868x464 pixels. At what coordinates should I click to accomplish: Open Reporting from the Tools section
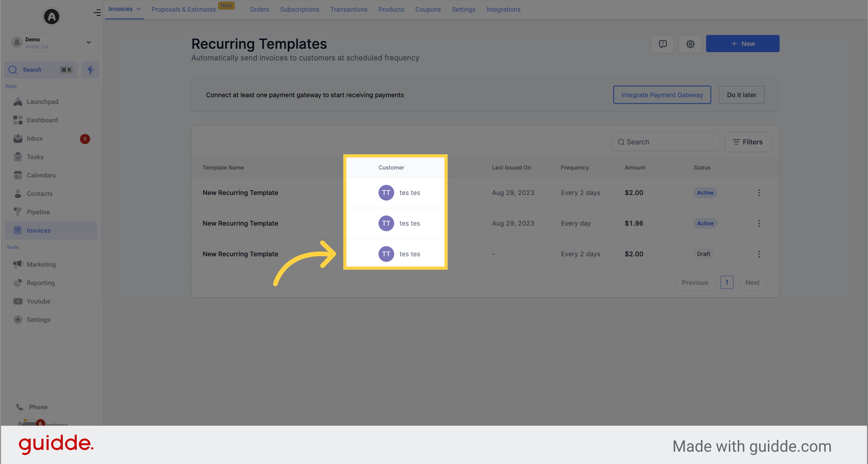coord(18,283)
